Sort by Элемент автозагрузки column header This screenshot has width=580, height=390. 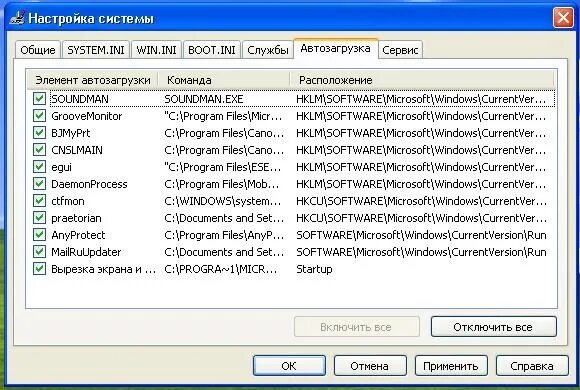point(93,80)
